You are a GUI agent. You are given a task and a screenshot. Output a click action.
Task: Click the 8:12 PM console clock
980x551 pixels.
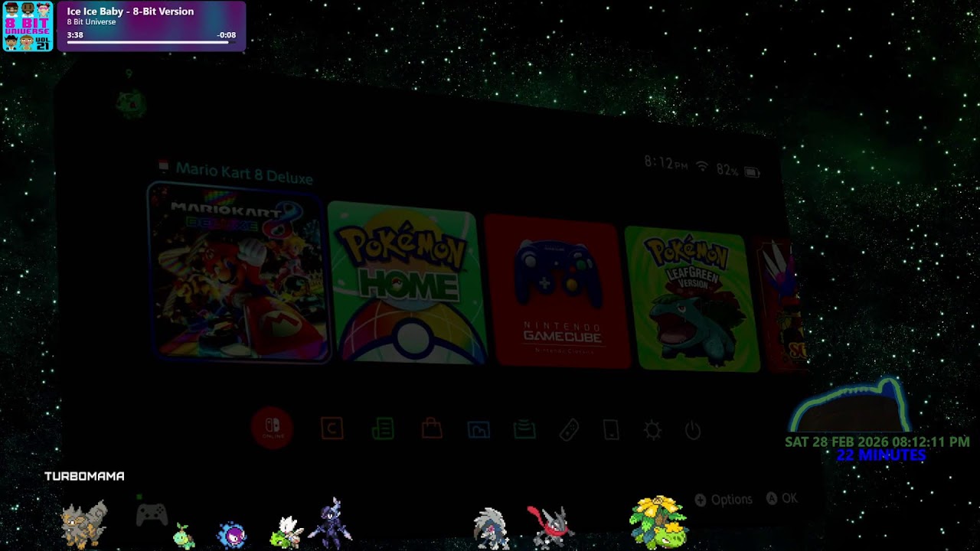coord(666,163)
